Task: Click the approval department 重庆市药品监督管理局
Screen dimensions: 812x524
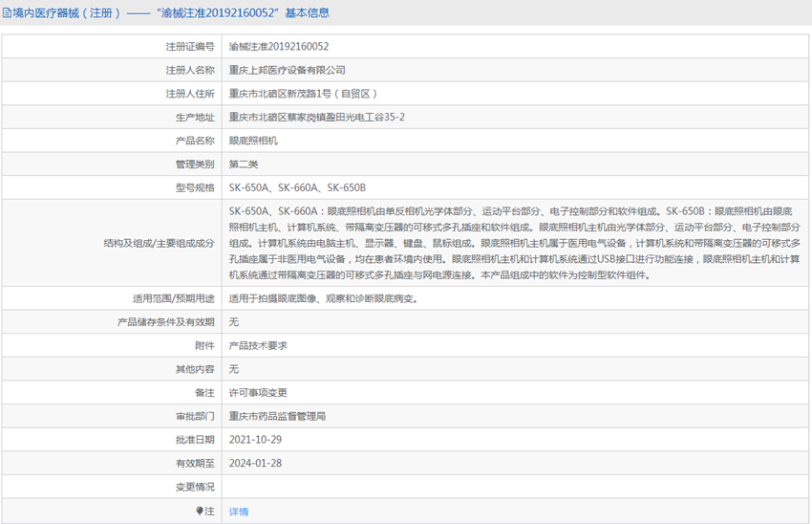Action: pyautogui.click(x=277, y=416)
